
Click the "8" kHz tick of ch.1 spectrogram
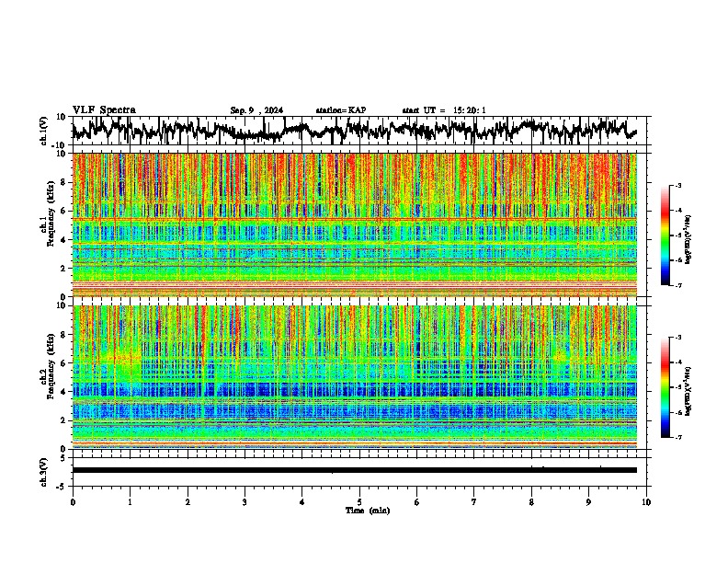point(63,182)
